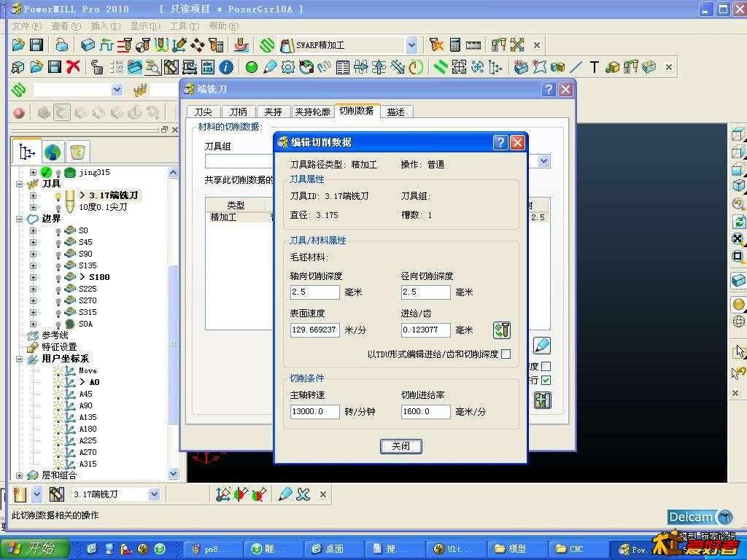The image size is (747, 560).
Task: Click the load cutting data icon beside feed/tooth
Action: (x=502, y=330)
